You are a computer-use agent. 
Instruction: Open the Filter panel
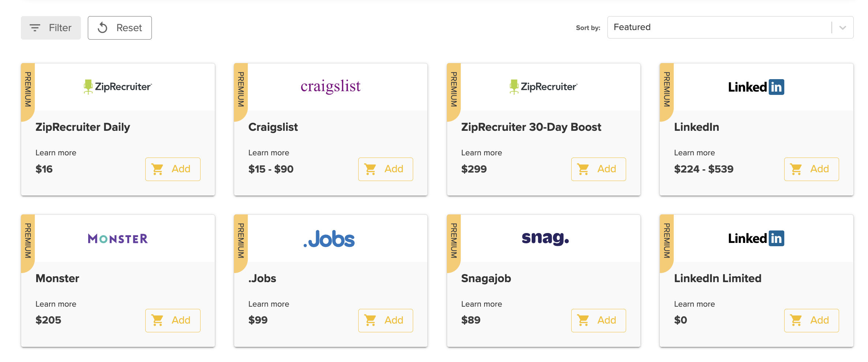pos(51,27)
